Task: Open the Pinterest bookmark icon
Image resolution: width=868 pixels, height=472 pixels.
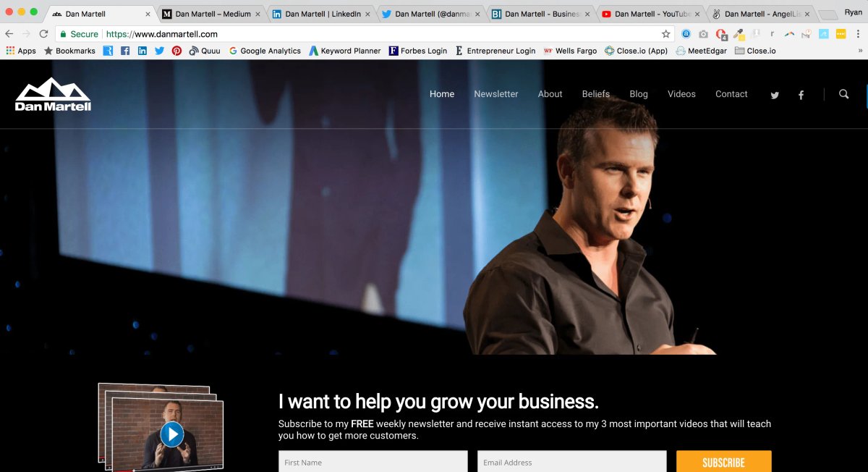Action: [176, 51]
